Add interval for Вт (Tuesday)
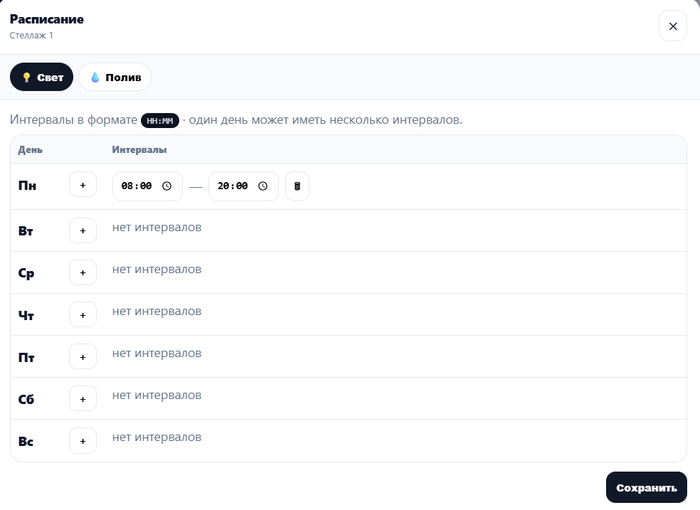Screen dimensions: 700x510 [x=83, y=230]
